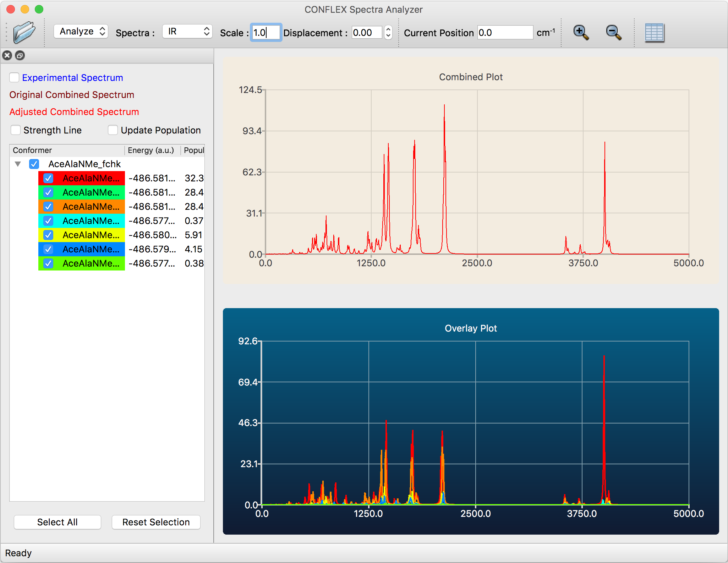
Task: Collapse the AceAlaNMe_fchk conformer tree
Action: click(18, 164)
